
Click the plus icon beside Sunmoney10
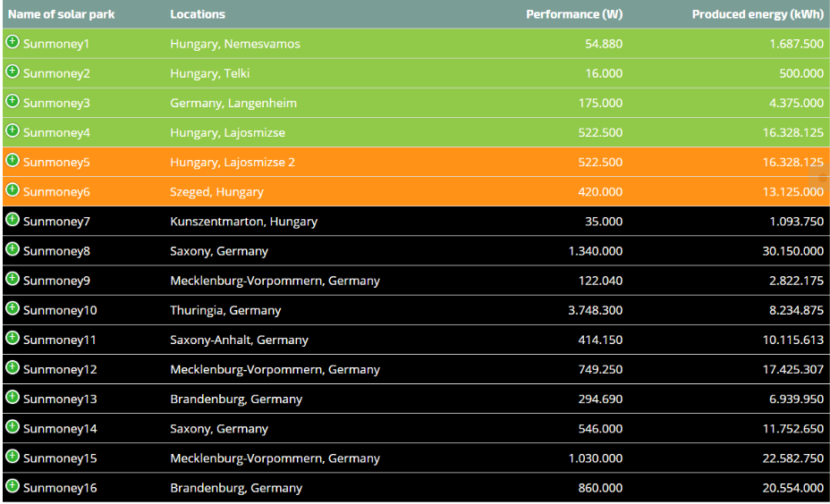click(13, 308)
